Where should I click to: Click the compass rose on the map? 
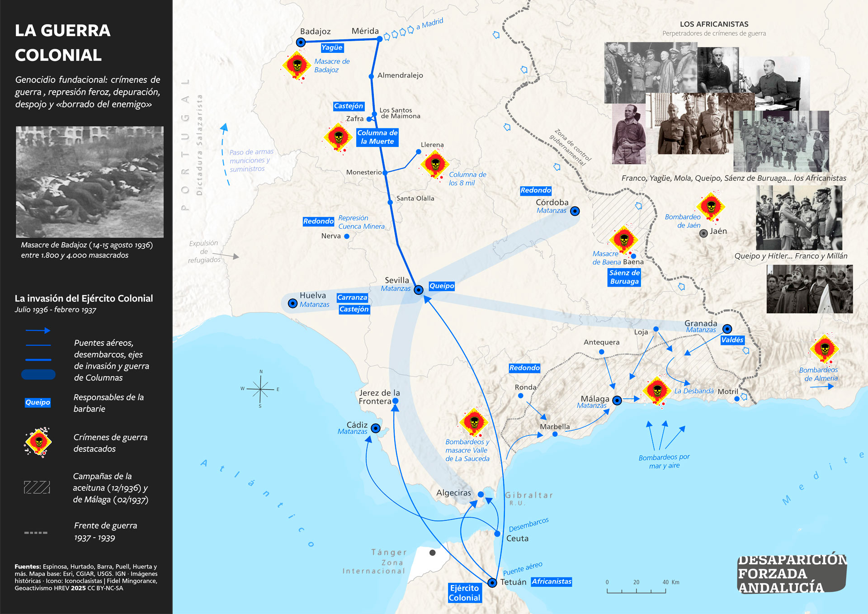(x=260, y=389)
